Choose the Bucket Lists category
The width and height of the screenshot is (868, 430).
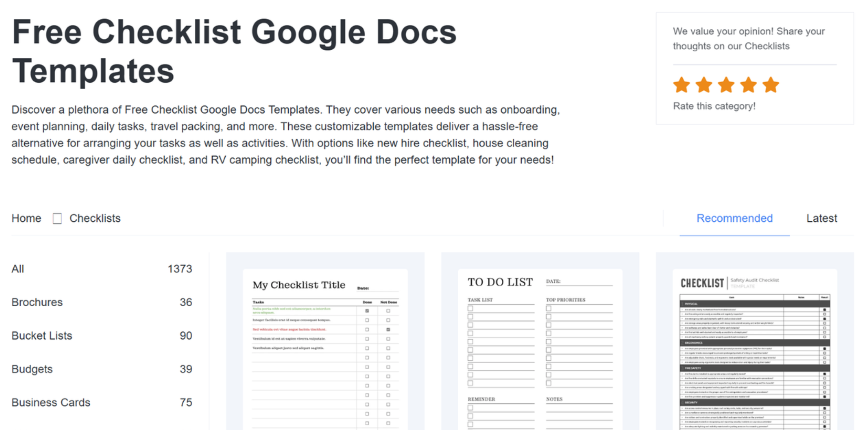pyautogui.click(x=42, y=336)
